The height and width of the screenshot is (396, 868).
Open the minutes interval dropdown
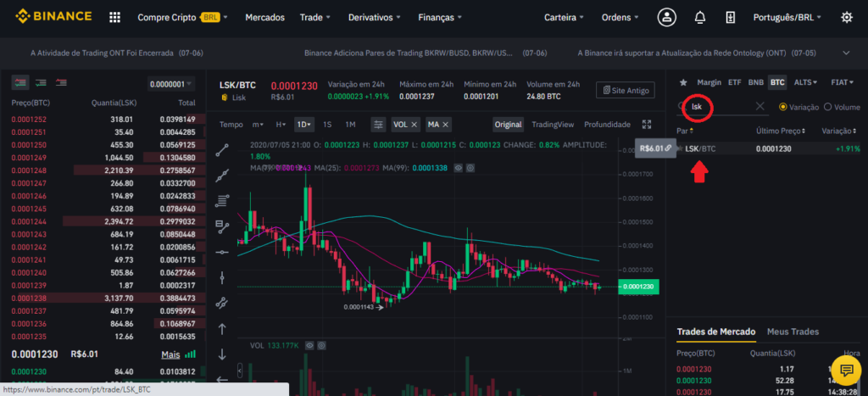[258, 124]
